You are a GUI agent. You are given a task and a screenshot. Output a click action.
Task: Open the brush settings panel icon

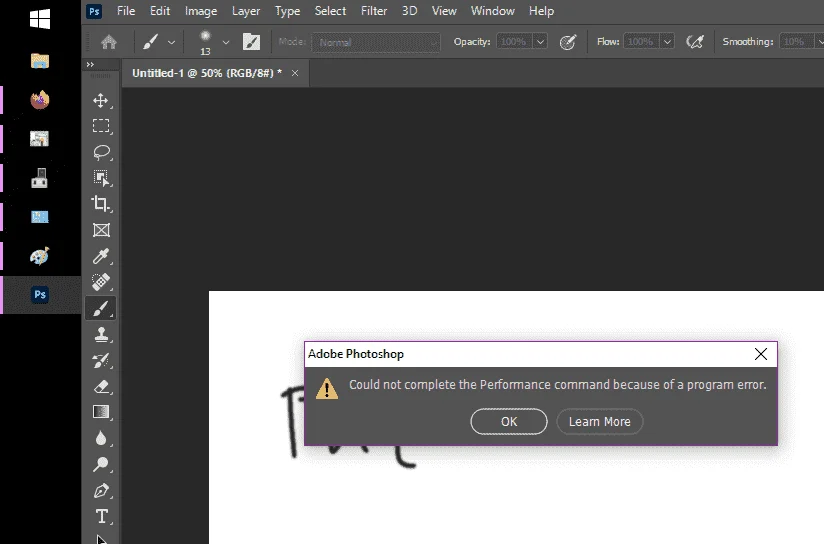tap(251, 42)
